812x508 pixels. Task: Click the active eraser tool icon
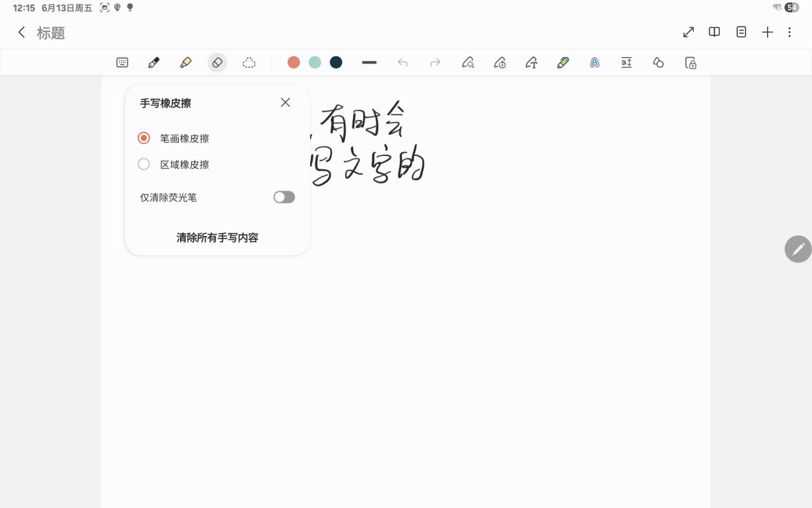point(217,62)
